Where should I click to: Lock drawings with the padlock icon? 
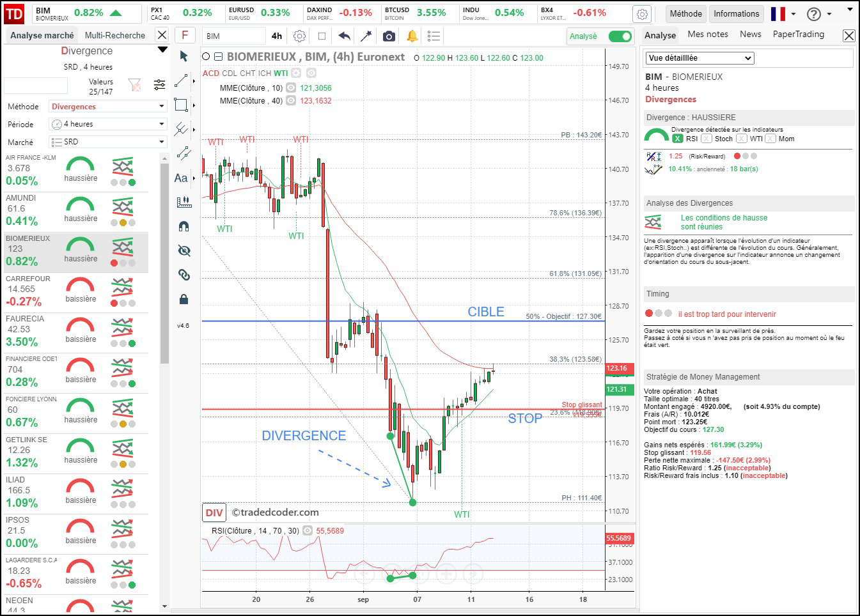point(184,299)
